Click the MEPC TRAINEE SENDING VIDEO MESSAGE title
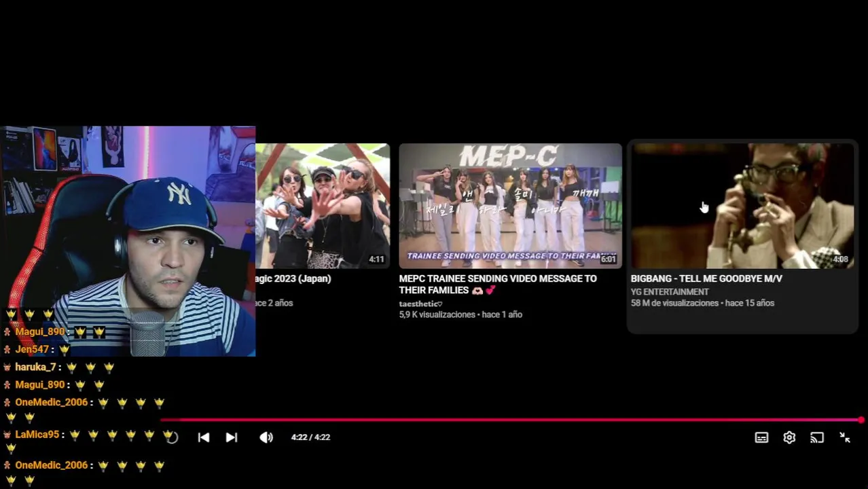 point(498,284)
